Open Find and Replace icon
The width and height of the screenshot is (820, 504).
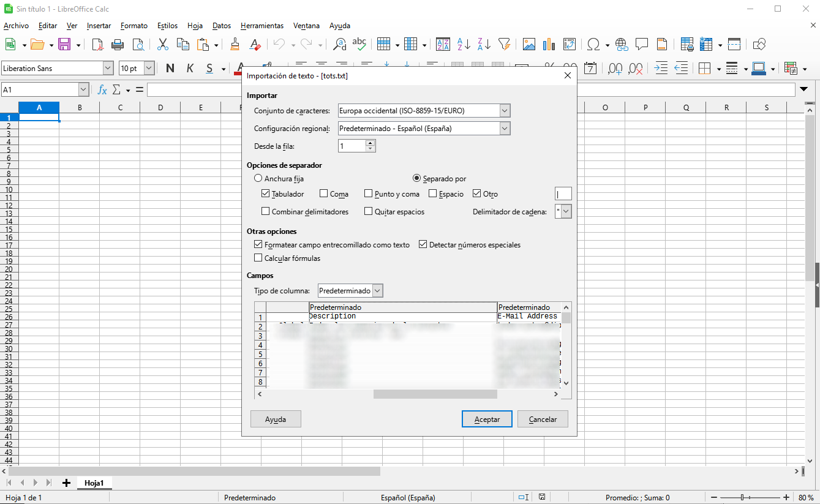pyautogui.click(x=339, y=45)
